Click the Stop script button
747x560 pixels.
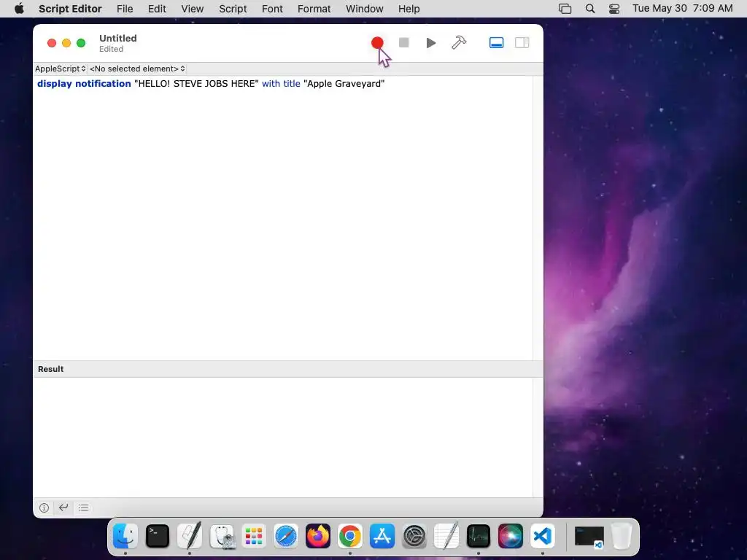tap(404, 43)
